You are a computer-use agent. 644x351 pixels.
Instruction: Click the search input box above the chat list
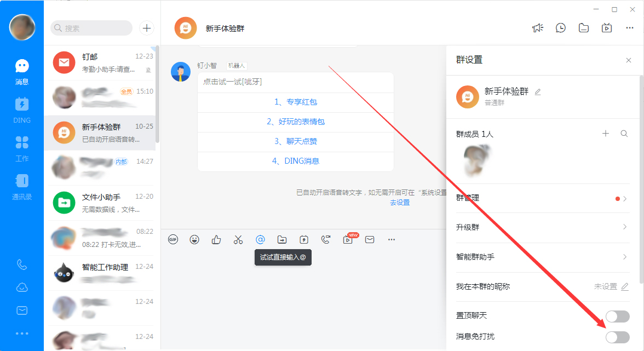tap(91, 28)
